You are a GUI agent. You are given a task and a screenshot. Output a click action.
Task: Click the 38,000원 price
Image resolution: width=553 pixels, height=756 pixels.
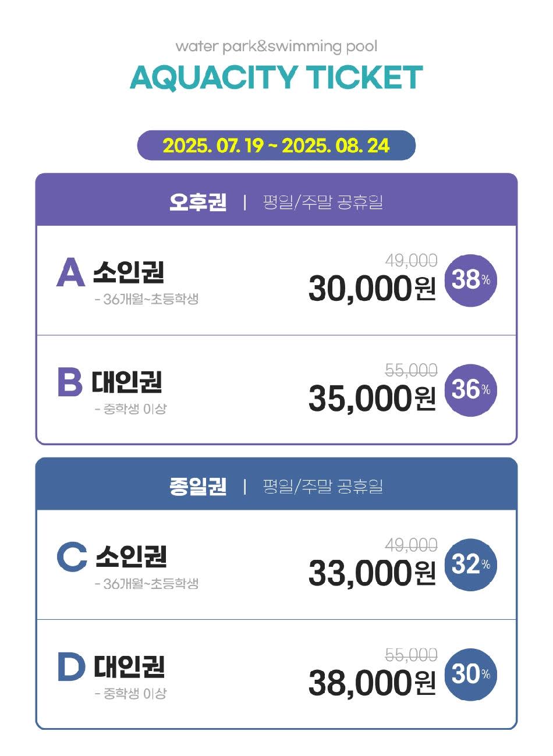372,683
